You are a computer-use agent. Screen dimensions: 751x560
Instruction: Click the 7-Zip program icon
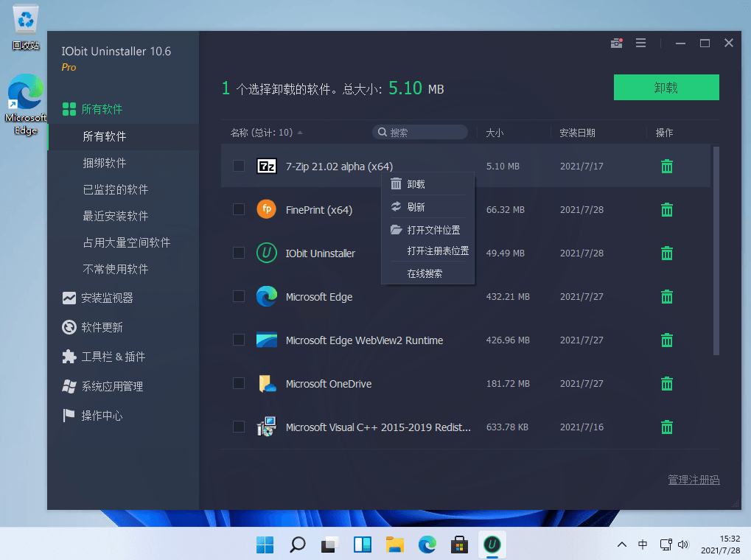pyautogui.click(x=267, y=167)
